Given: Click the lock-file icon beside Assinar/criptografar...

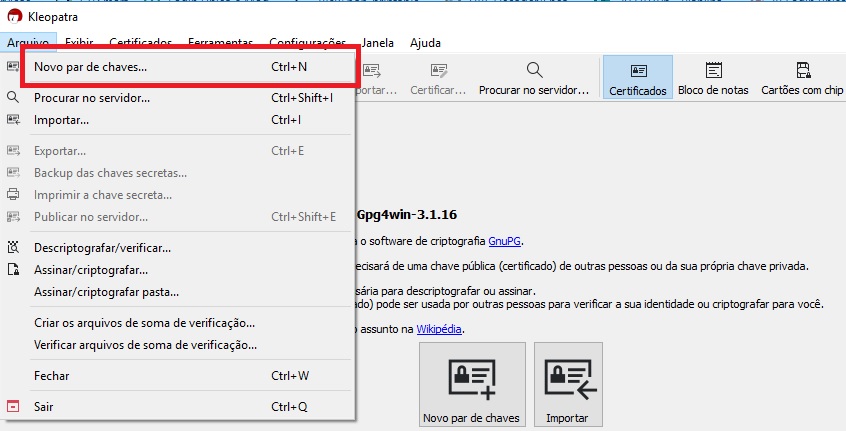Looking at the screenshot, I should point(13,270).
